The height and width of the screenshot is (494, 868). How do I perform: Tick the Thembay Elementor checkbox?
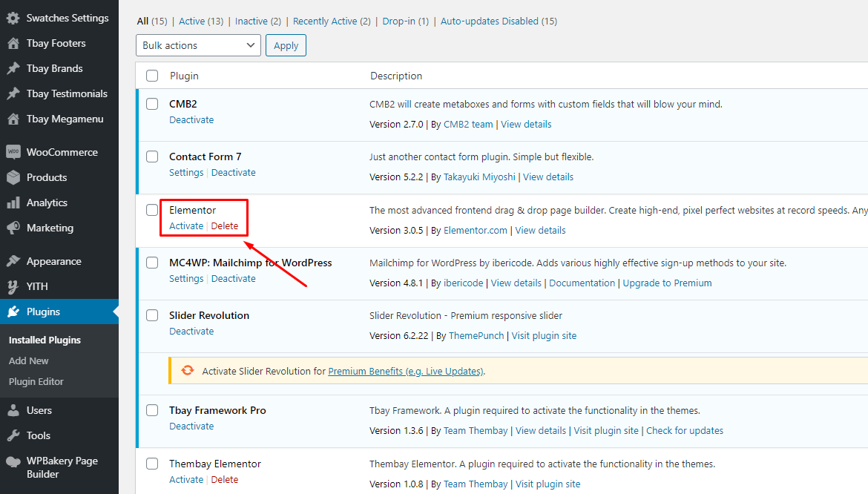(152, 464)
